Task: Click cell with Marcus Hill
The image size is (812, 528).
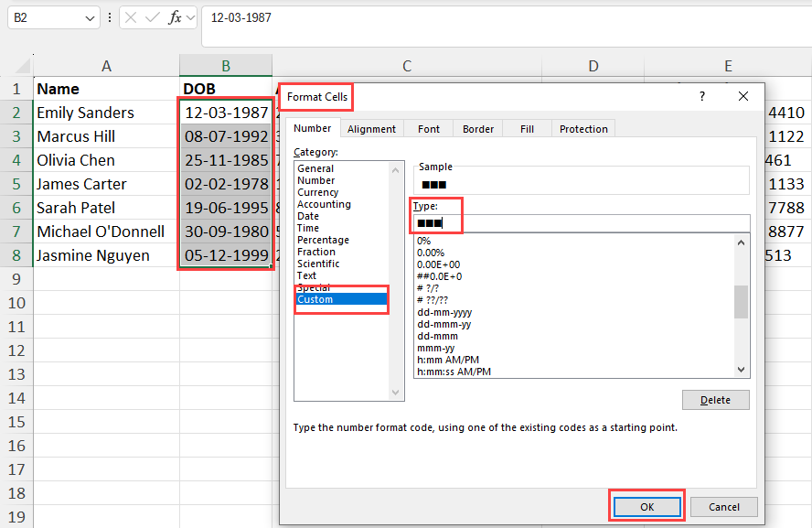Action: pyautogui.click(x=106, y=136)
